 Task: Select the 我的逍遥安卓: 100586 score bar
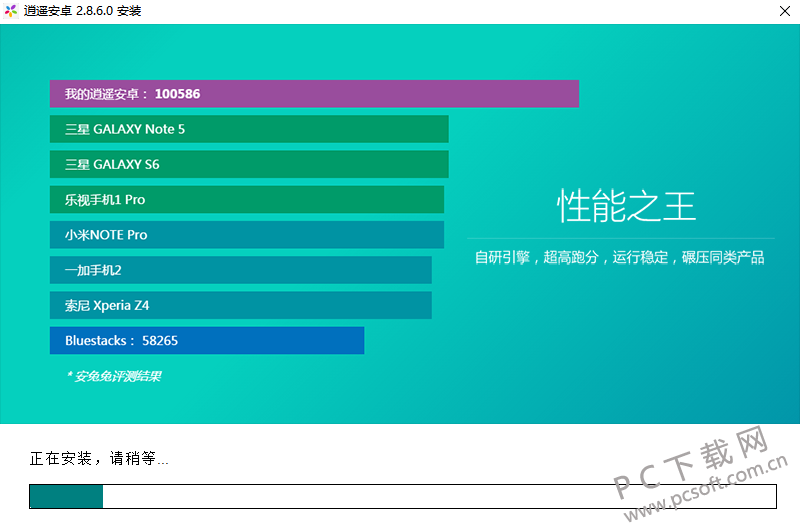[x=314, y=94]
